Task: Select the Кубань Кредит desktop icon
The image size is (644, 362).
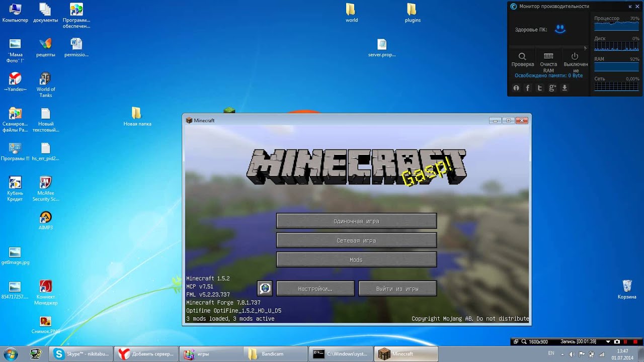Action: point(15,189)
